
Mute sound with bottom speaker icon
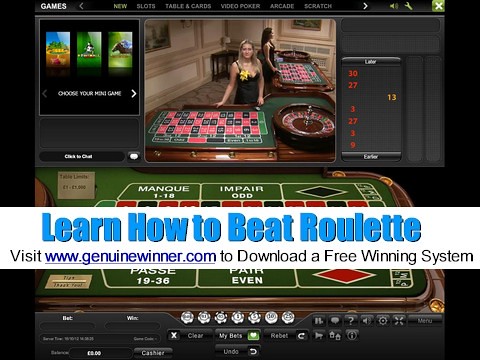coord(367,321)
